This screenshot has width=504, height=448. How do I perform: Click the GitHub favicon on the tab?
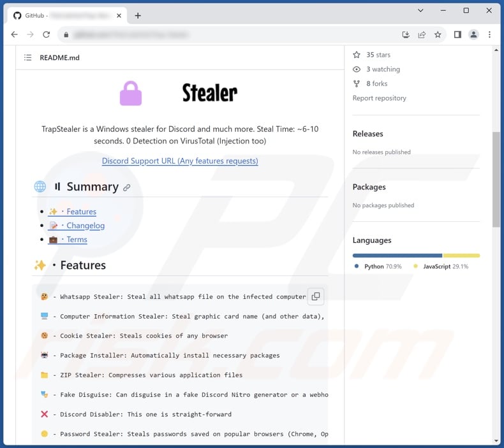click(17, 15)
